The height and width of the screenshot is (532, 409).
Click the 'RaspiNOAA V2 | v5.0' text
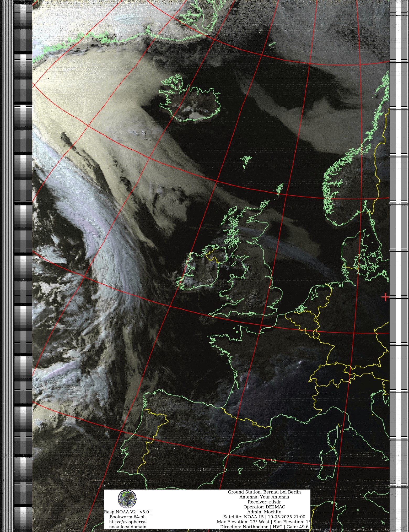(x=128, y=512)
